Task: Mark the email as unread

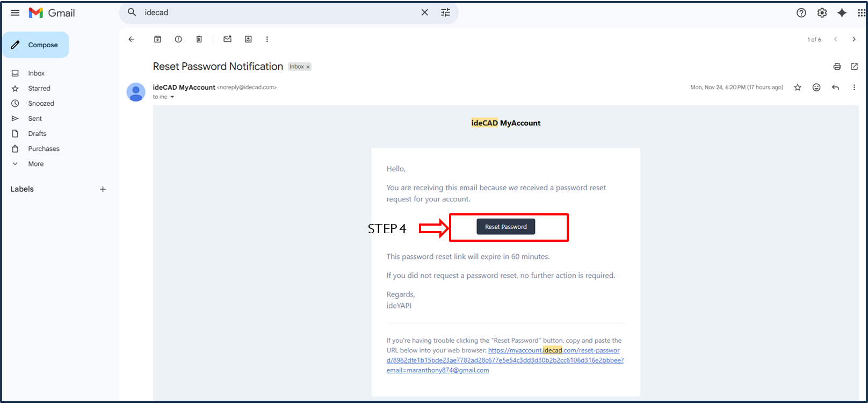Action: 228,39
